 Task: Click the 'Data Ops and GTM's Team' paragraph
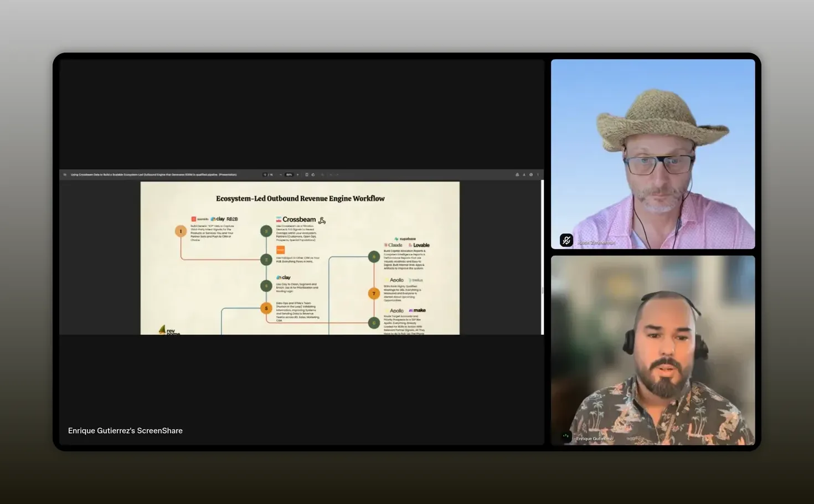(x=297, y=312)
